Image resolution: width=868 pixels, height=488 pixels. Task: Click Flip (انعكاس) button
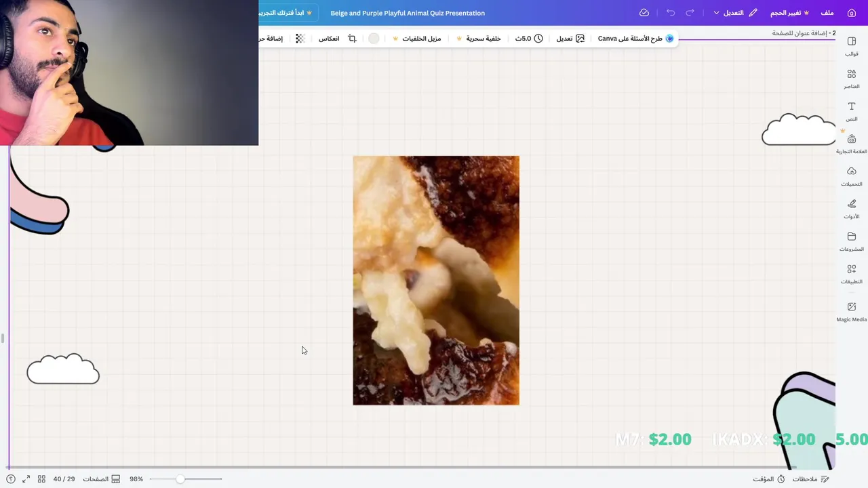point(329,39)
